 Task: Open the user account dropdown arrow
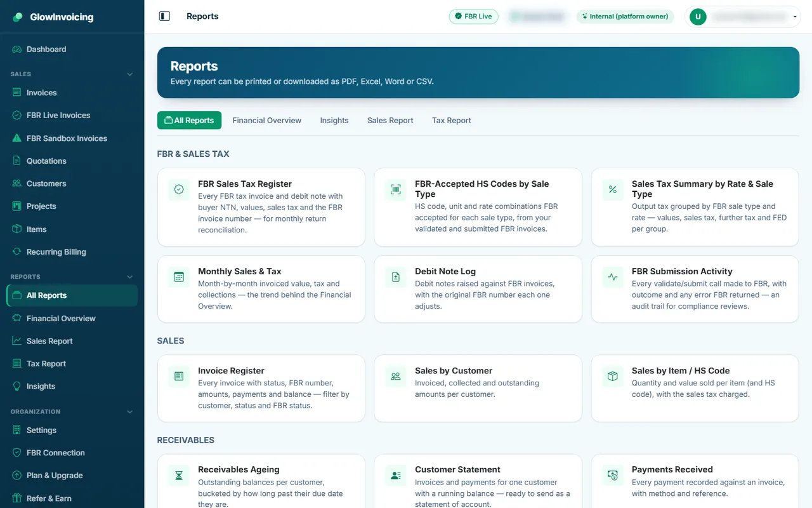(795, 17)
